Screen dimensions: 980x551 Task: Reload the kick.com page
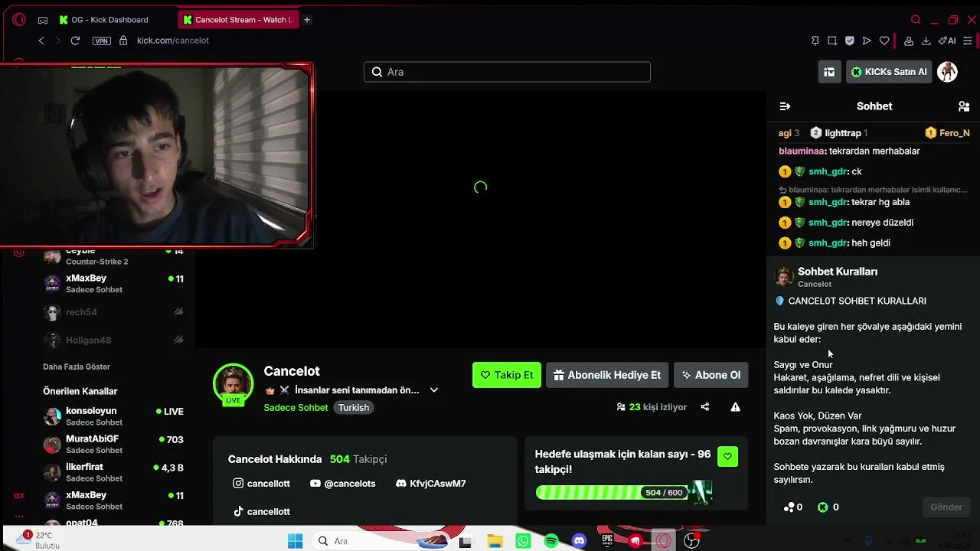coord(75,41)
